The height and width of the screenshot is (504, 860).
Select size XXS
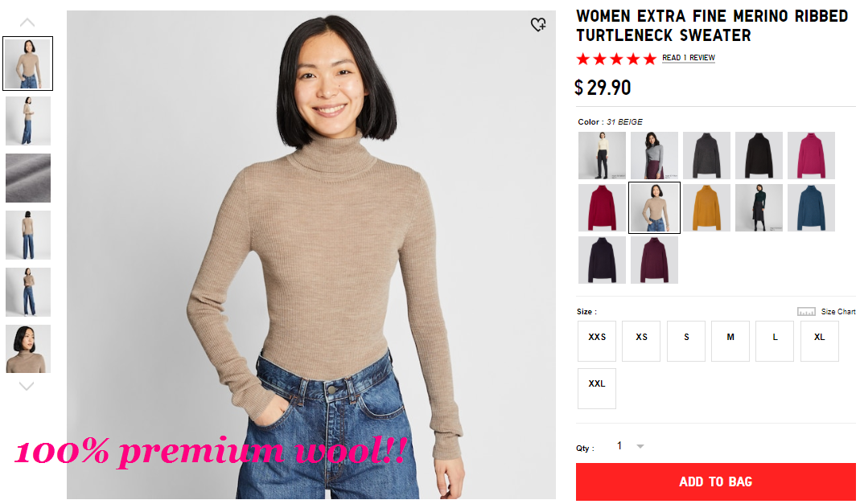597,341
